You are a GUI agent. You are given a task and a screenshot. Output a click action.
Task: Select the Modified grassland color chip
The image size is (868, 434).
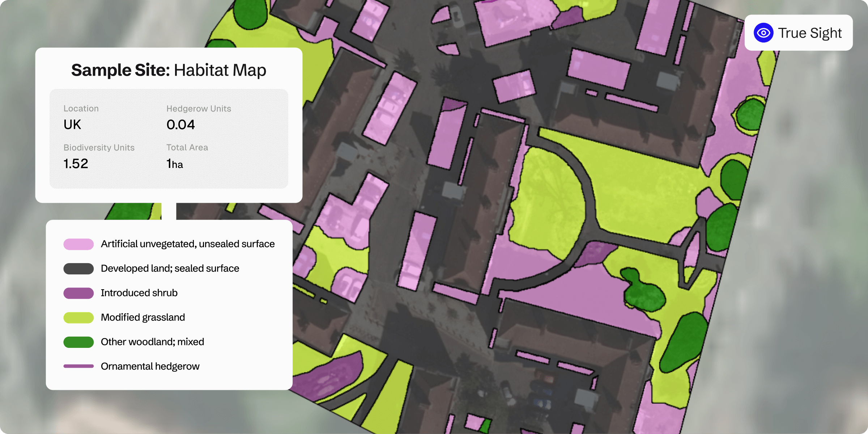point(78,317)
